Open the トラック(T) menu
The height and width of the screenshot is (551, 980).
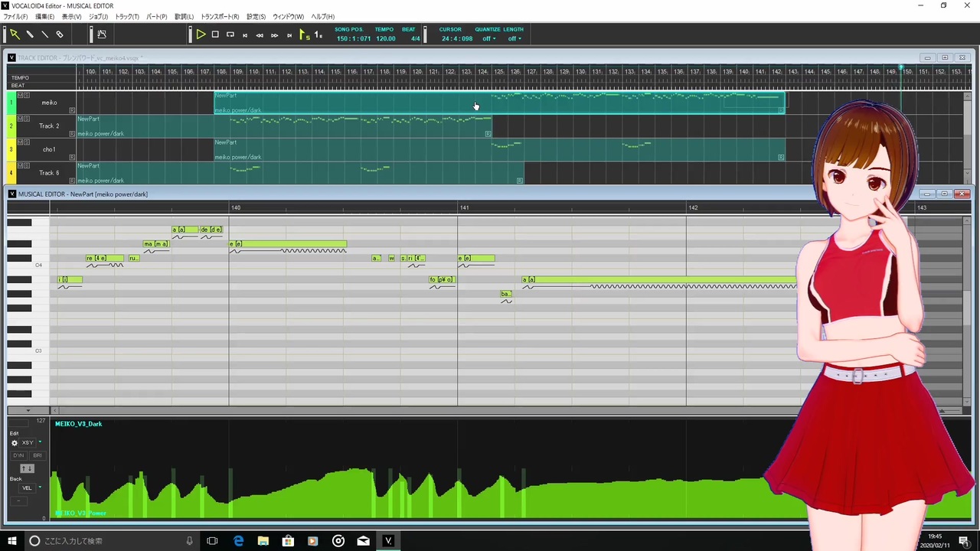click(x=127, y=16)
